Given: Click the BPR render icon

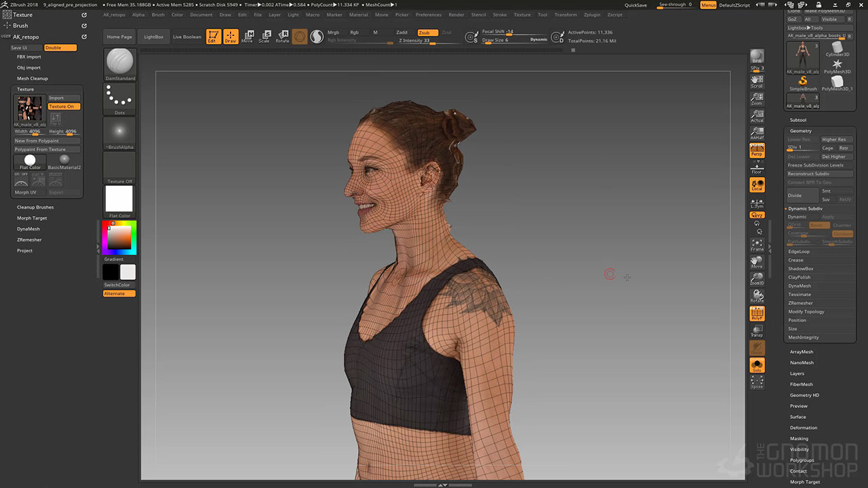Looking at the screenshot, I should click(757, 56).
